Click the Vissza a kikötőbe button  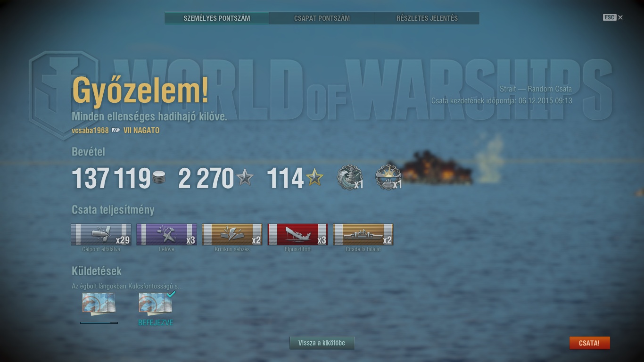coord(322,343)
